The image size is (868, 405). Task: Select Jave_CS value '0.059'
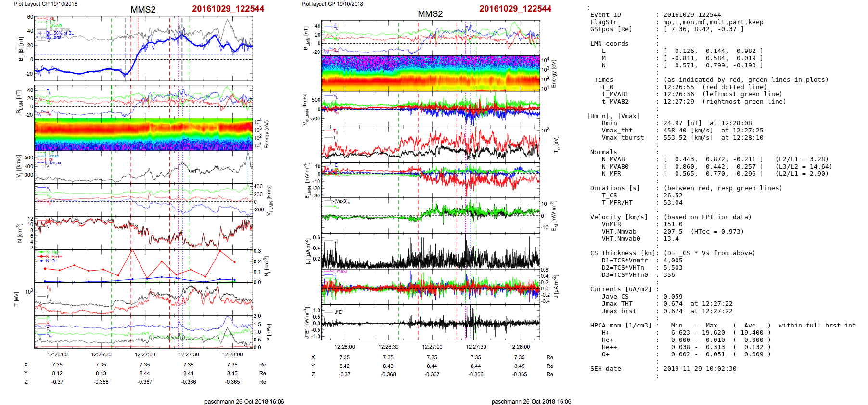pos(673,297)
